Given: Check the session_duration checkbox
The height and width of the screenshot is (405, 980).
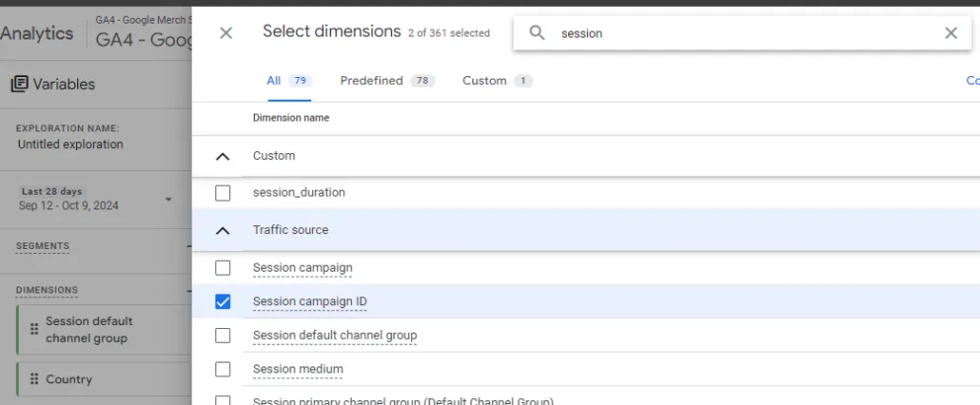Looking at the screenshot, I should (x=223, y=193).
